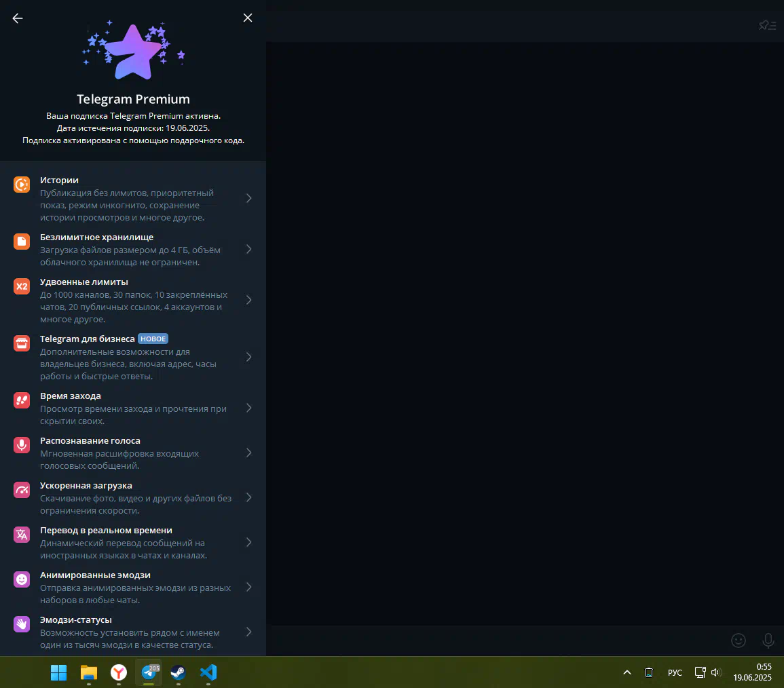Screen dimensions: 784x688
Task: Click the gift code activation line
Action: pos(134,140)
